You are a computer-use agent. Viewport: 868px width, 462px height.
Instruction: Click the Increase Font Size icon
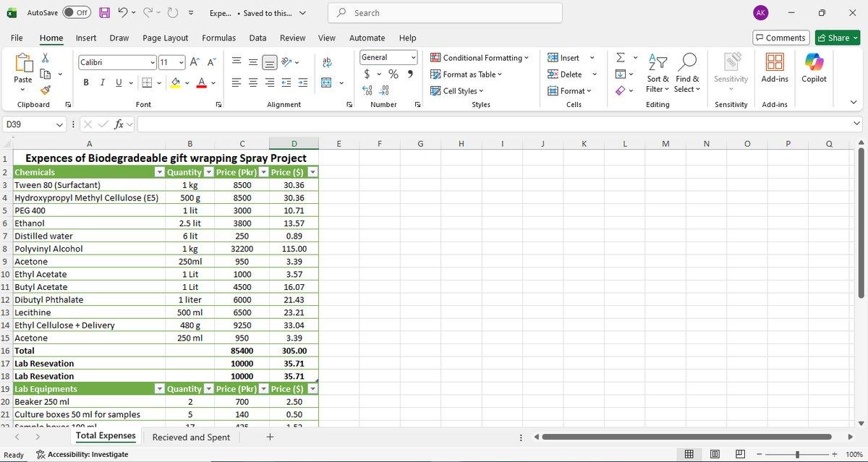tap(196, 62)
